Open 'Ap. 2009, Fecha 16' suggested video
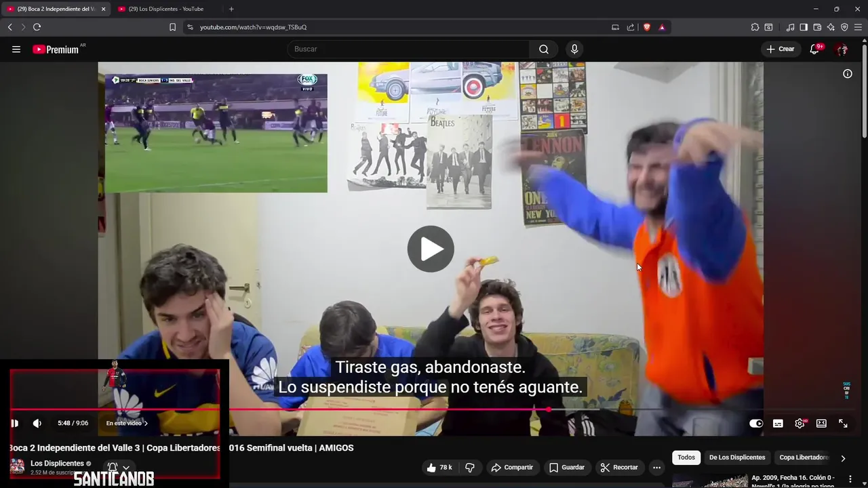Screen dimensions: 868x488 click(793, 481)
